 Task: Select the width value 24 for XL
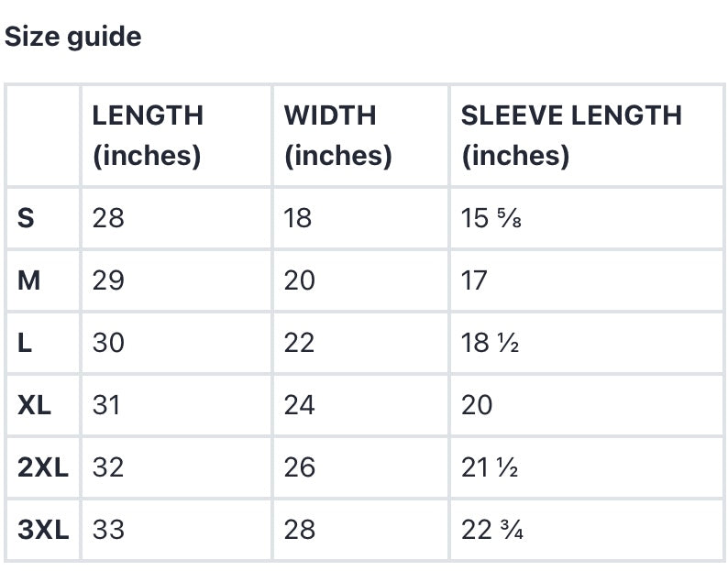pyautogui.click(x=299, y=405)
